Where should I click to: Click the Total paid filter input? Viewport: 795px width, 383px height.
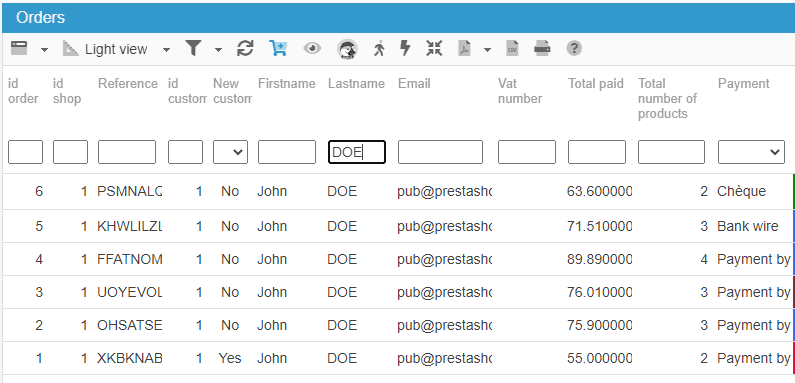tap(597, 152)
